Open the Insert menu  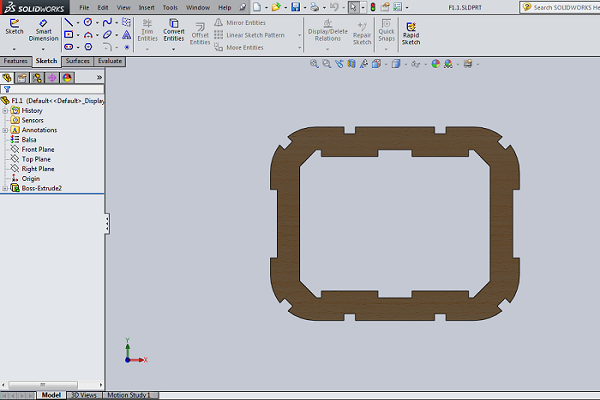pos(146,7)
